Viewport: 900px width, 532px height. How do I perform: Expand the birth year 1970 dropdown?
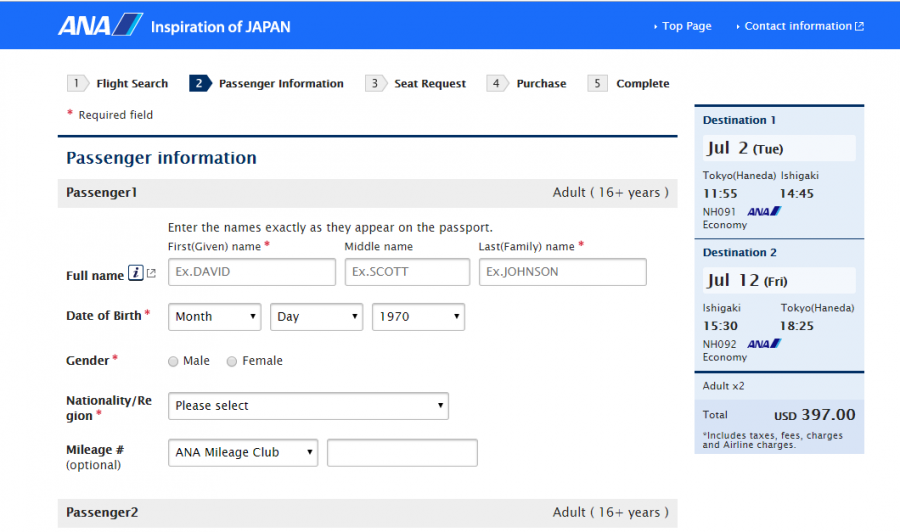coord(418,317)
